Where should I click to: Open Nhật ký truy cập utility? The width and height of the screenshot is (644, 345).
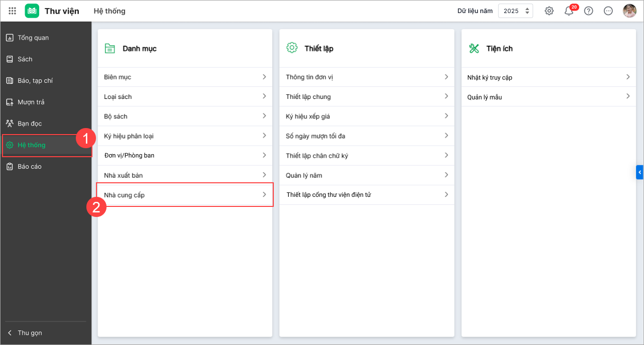pos(548,77)
